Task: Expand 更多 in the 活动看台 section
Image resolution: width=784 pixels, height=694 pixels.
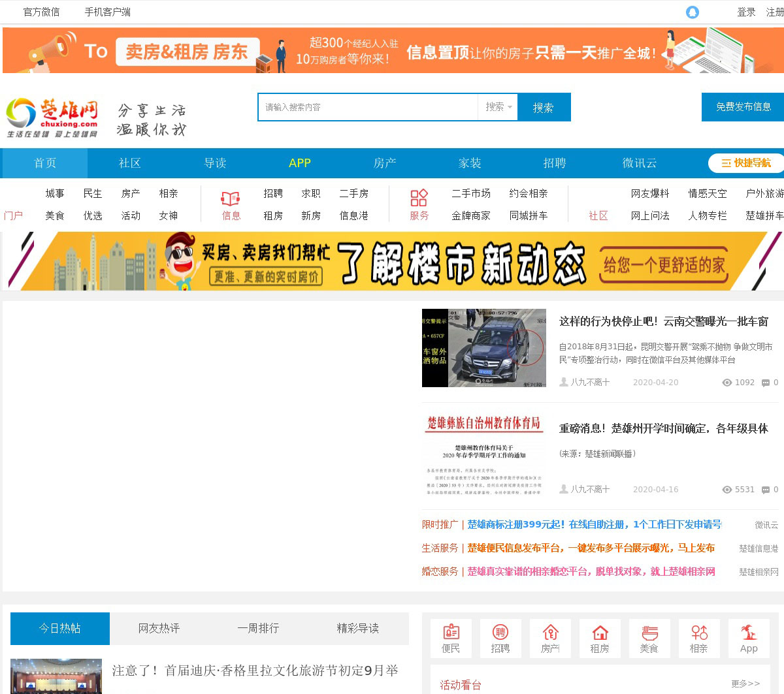Action: [x=745, y=684]
